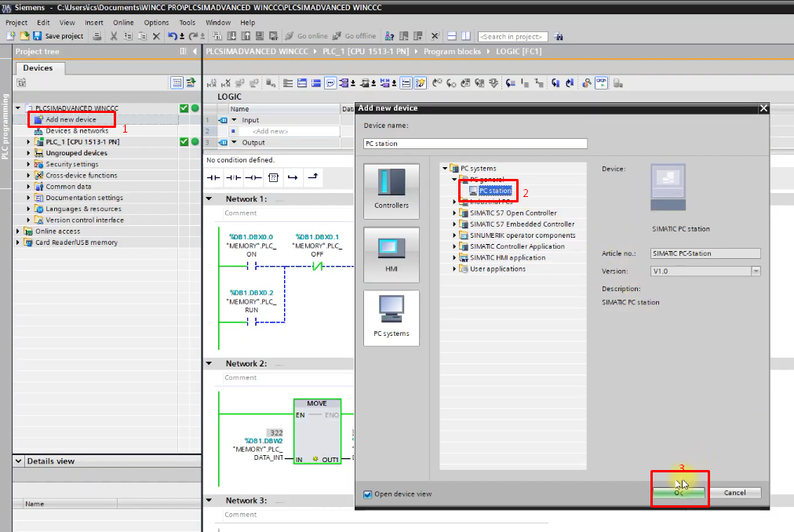The width and height of the screenshot is (794, 532).
Task: Select the HMI category in the device dialog
Action: (x=392, y=255)
